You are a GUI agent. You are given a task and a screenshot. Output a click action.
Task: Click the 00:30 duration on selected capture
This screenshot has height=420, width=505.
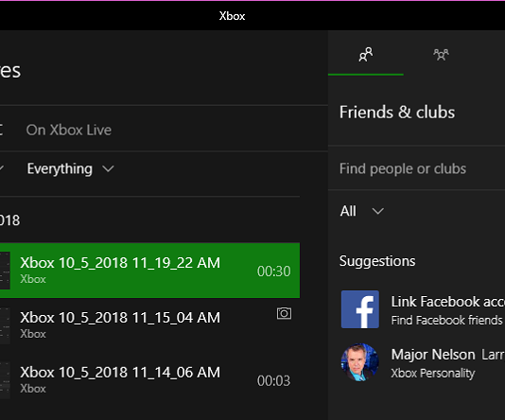pyautogui.click(x=273, y=271)
